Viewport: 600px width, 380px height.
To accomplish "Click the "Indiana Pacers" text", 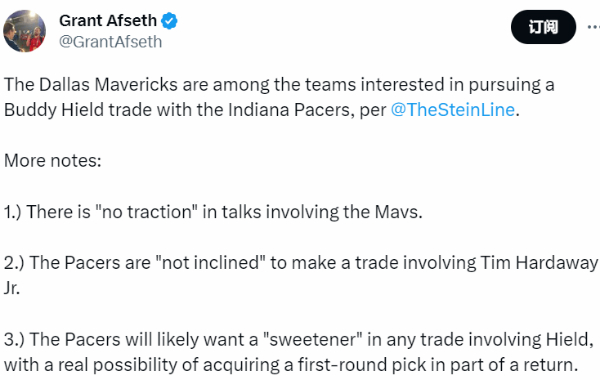I will (289, 110).
